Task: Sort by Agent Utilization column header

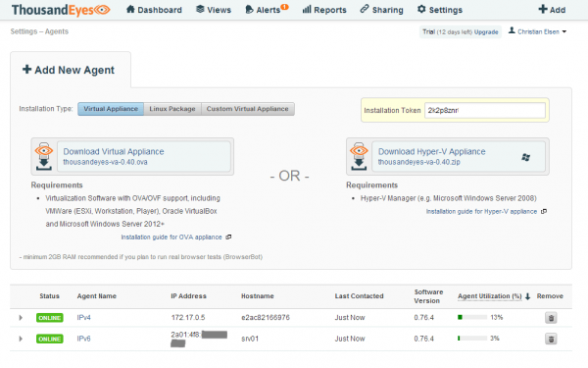Action: click(489, 296)
